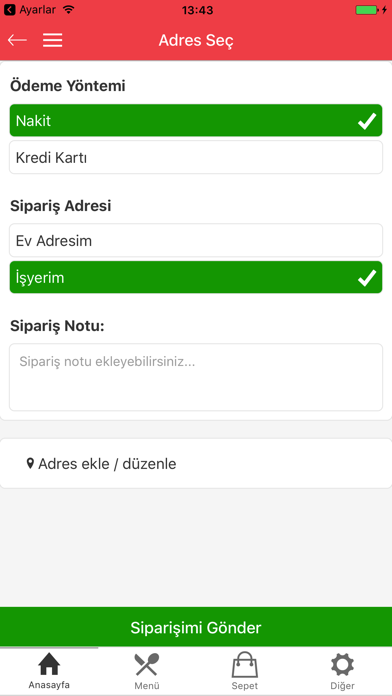Tap the Anasayfa home icon
The image size is (392, 696).
coord(49,665)
